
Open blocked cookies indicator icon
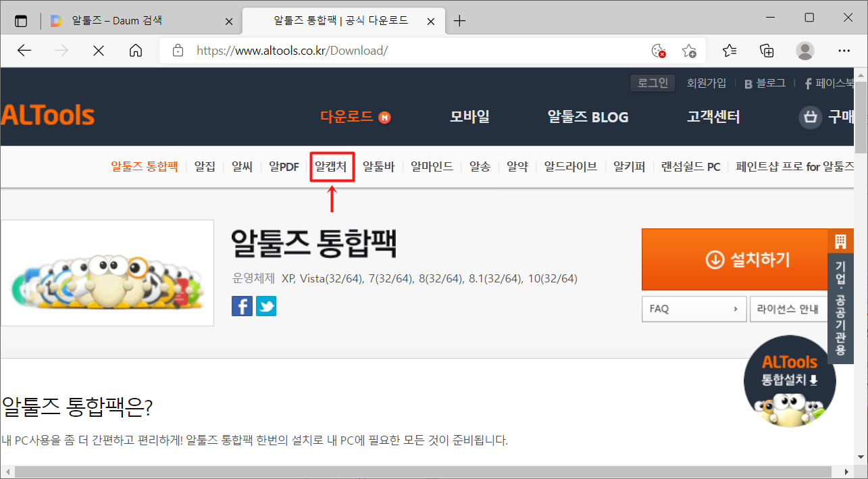(658, 51)
